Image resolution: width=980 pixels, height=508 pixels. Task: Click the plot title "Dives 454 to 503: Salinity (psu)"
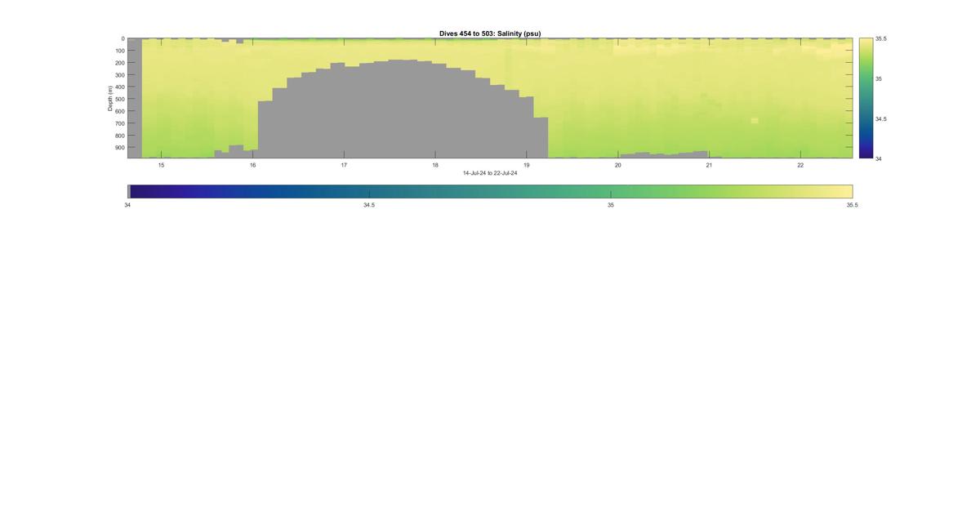490,33
